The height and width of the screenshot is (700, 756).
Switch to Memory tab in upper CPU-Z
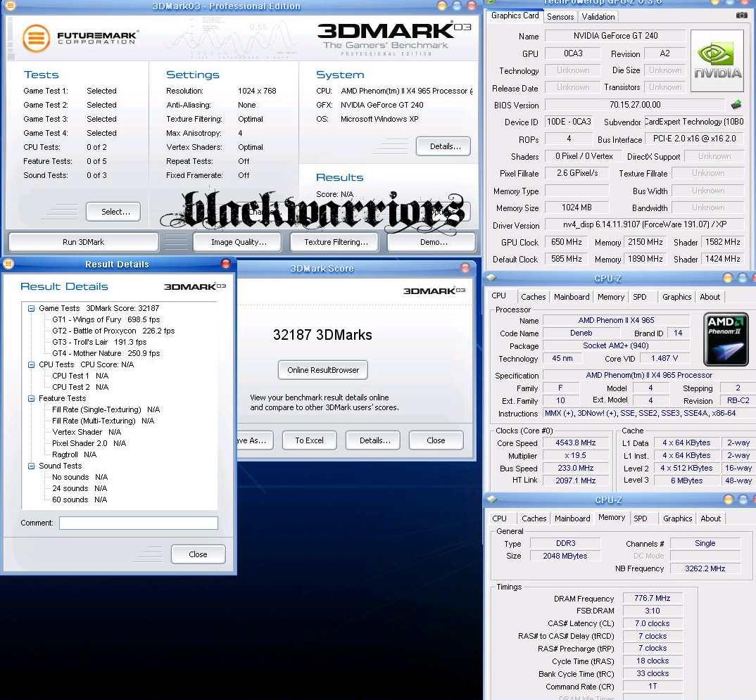click(x=611, y=297)
